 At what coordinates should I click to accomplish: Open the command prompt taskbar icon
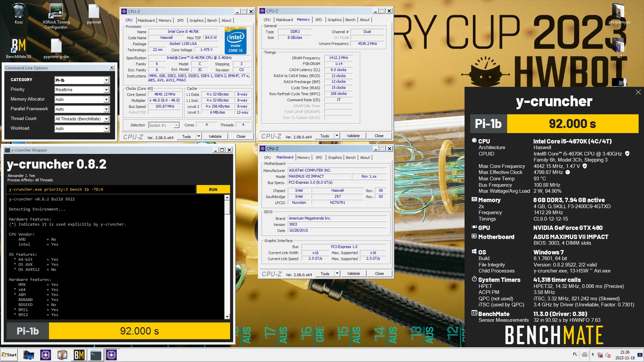coord(96,355)
